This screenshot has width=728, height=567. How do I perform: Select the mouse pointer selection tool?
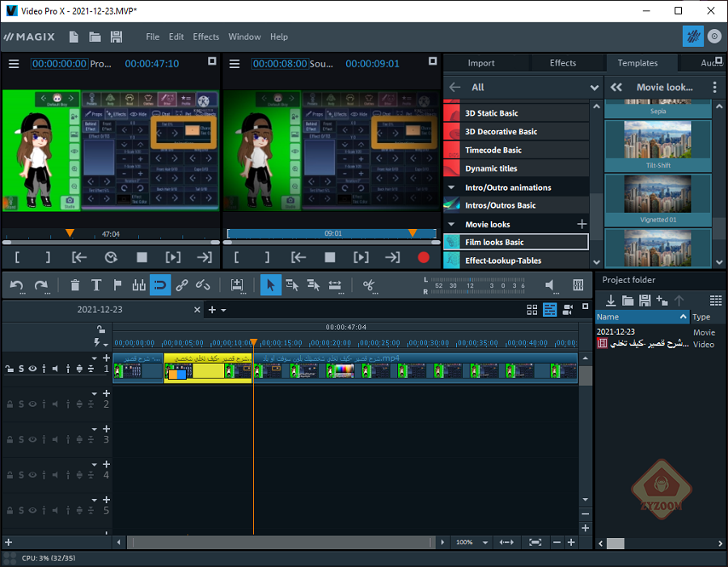pos(271,286)
